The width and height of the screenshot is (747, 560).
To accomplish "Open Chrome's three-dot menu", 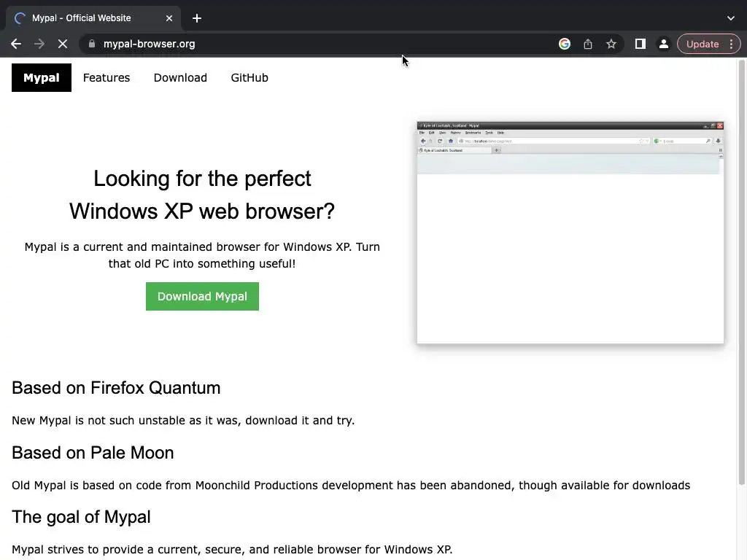I will [732, 44].
